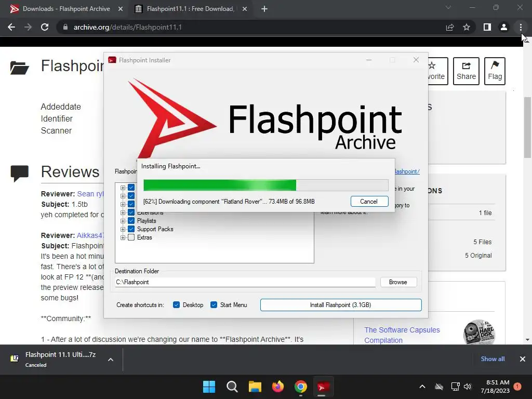Open File Explorer from the taskbar
532x399 pixels.
pyautogui.click(x=255, y=387)
